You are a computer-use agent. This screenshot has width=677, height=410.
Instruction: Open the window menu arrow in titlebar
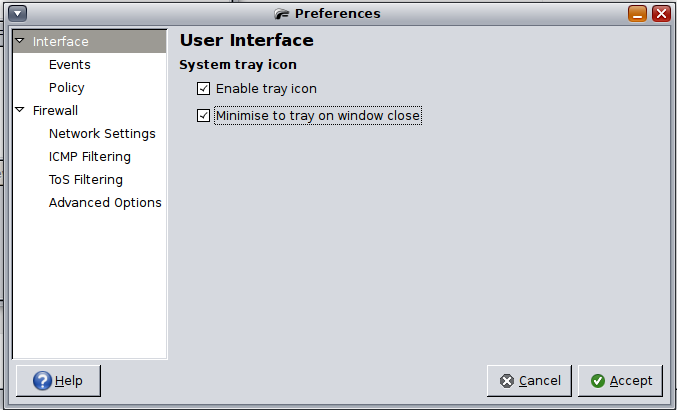[18, 13]
